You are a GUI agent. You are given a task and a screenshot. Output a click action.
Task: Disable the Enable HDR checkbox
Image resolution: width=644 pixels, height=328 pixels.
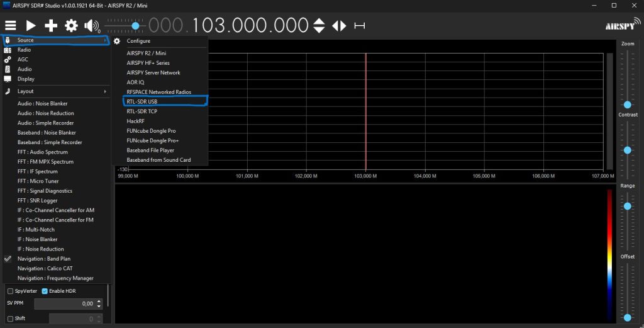coord(45,291)
